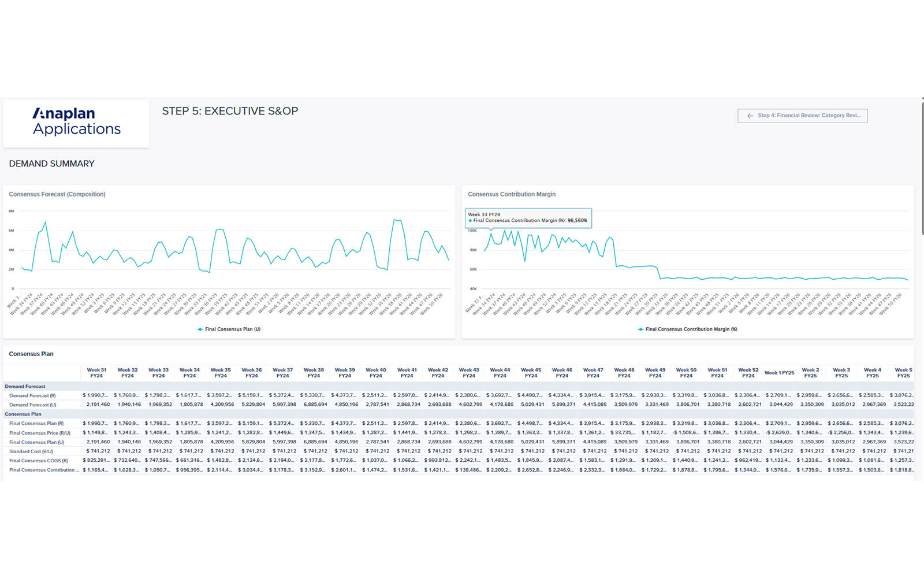Viewport: 924px width, 578px height.
Task: Choose the Standard Cost (R/U) row label
Action: [x=31, y=451]
